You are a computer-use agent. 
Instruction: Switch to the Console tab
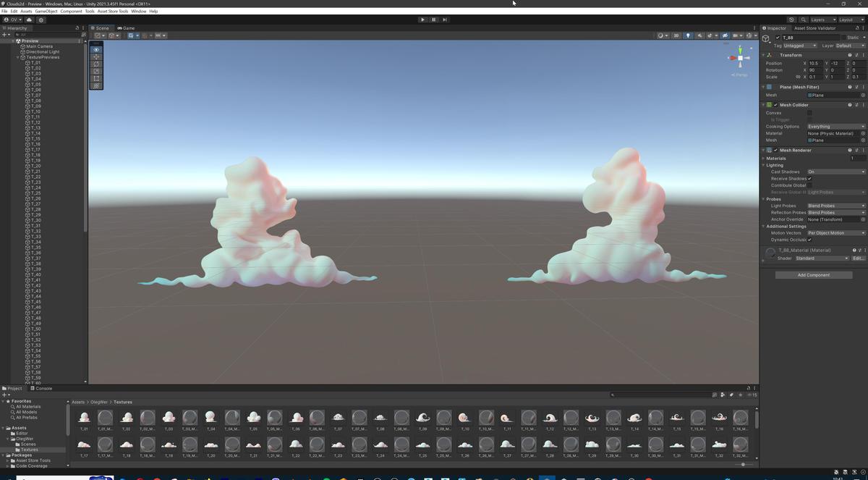click(x=42, y=388)
